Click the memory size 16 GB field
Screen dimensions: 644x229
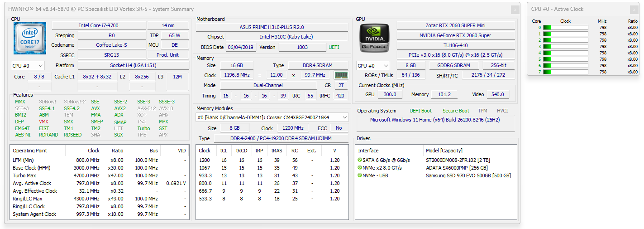237,65
